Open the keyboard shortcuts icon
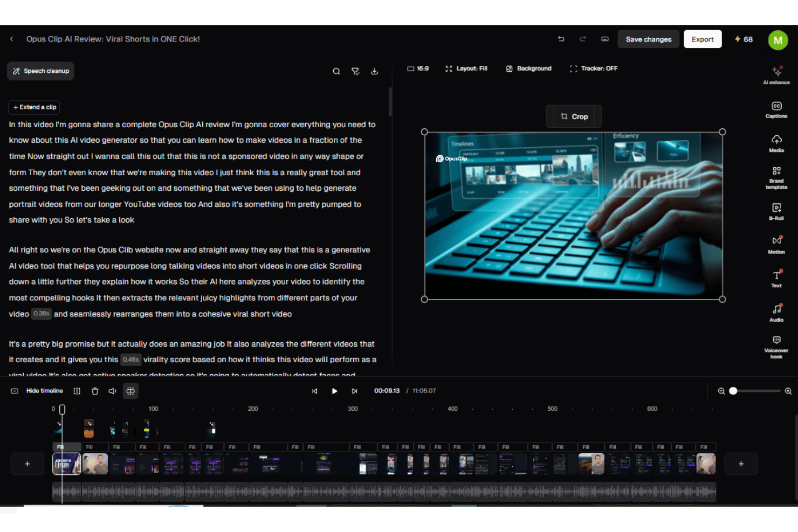 [x=605, y=39]
